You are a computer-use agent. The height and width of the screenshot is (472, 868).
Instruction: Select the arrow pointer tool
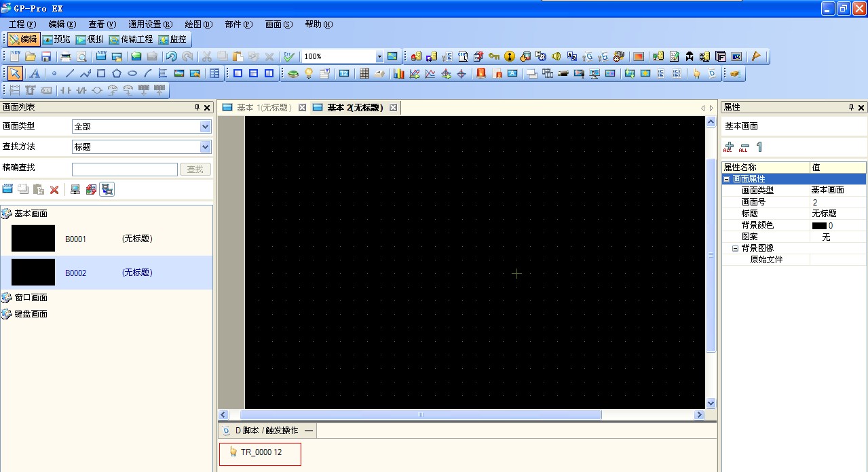point(14,74)
